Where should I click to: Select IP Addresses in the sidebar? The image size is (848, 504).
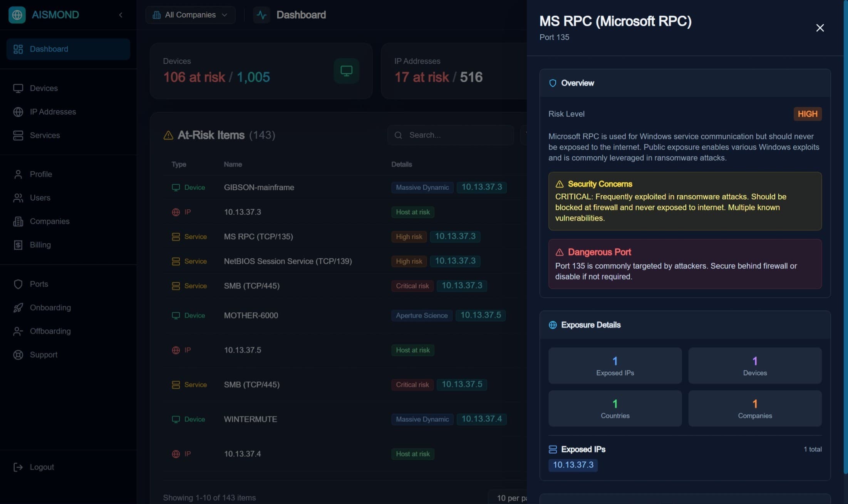point(53,112)
